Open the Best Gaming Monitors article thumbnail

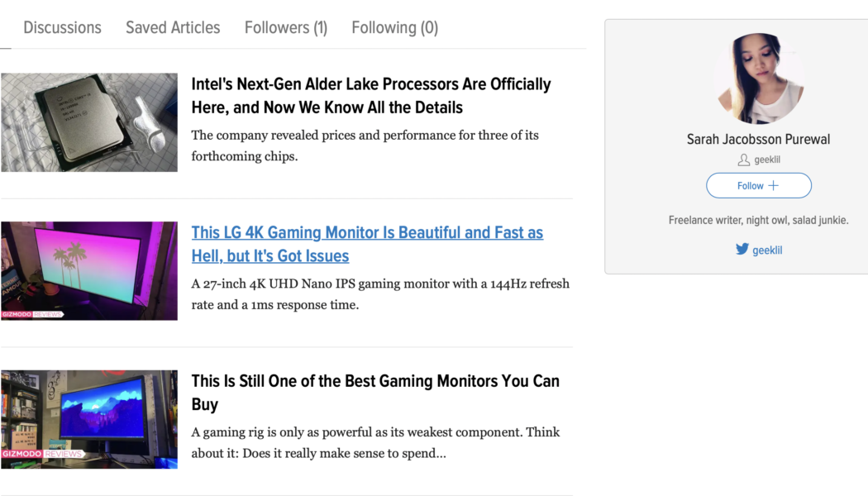pyautogui.click(x=89, y=419)
